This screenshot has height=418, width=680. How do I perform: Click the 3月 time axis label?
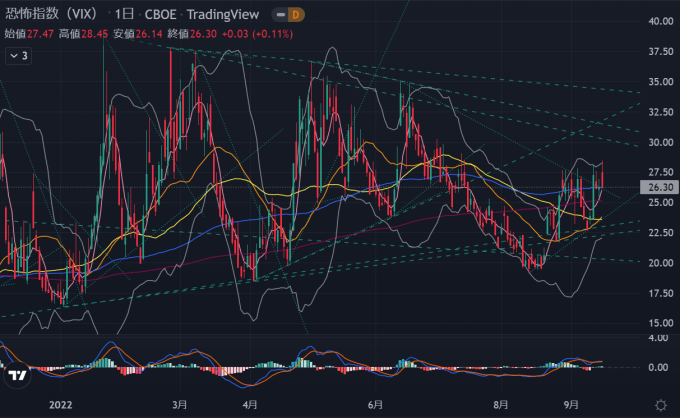179,404
